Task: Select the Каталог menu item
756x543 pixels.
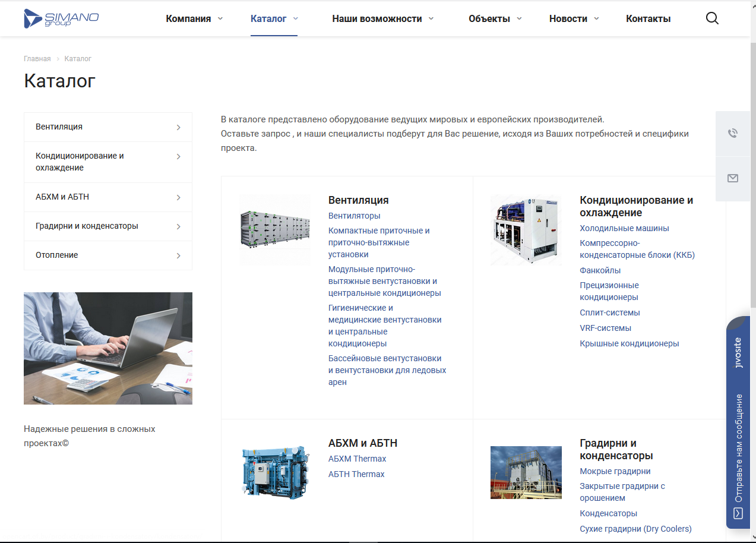Action: (x=268, y=18)
